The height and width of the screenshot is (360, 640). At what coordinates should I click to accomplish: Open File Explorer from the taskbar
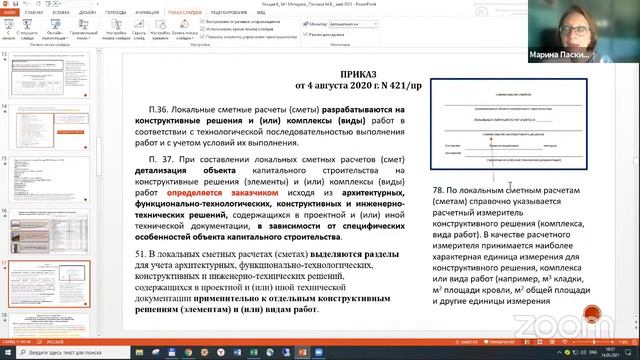pyautogui.click(x=140, y=352)
